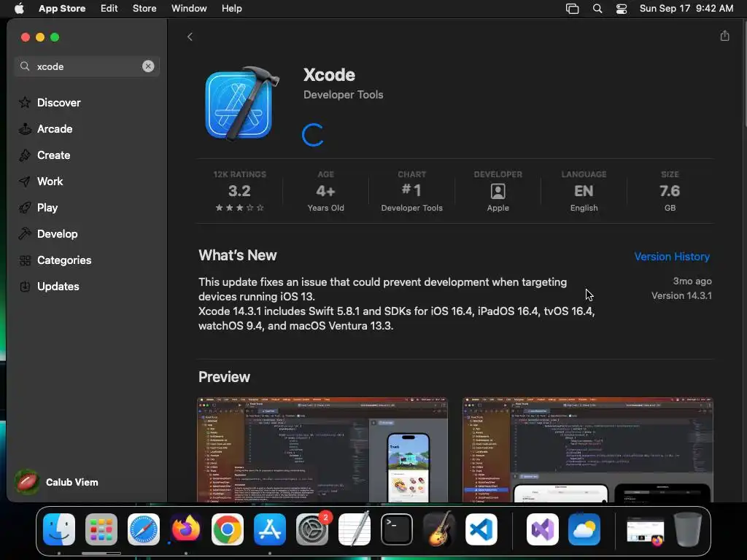
Task: Click App Store icon in the Dock
Action: [270, 529]
